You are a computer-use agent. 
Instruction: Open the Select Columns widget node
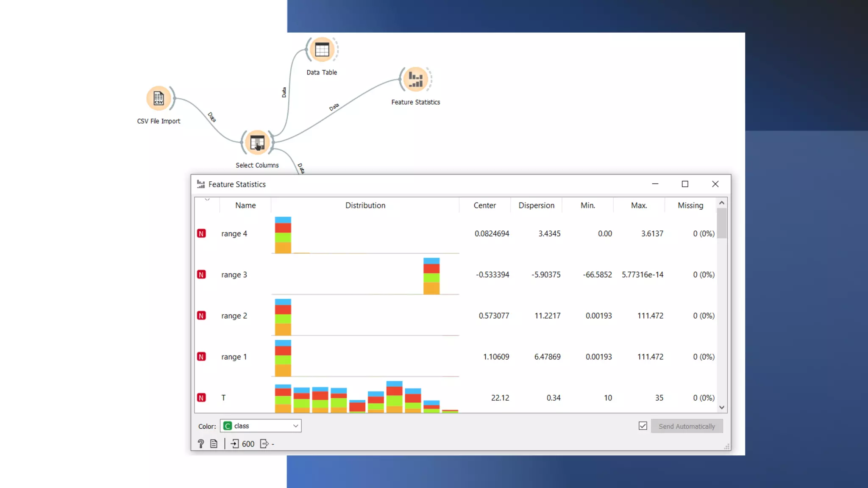pyautogui.click(x=257, y=142)
